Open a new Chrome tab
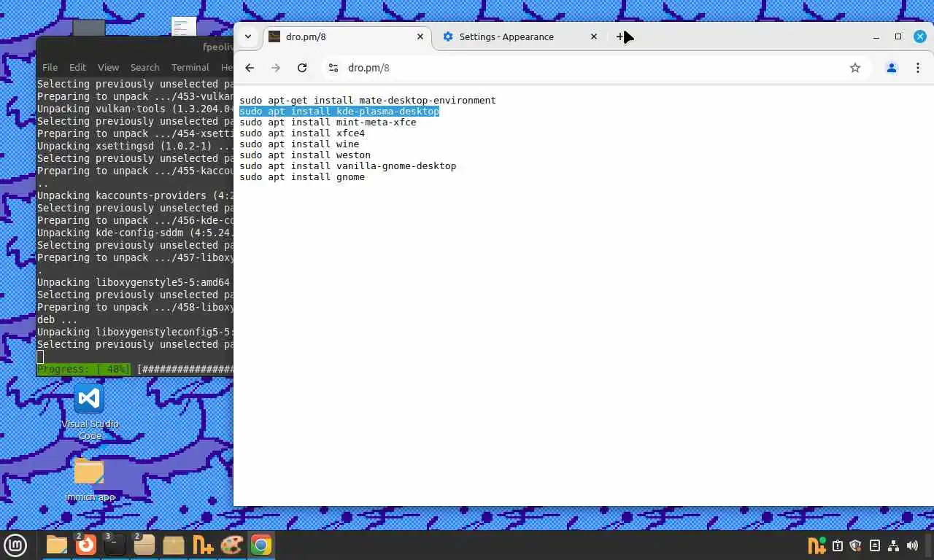This screenshot has width=934, height=560. (621, 36)
